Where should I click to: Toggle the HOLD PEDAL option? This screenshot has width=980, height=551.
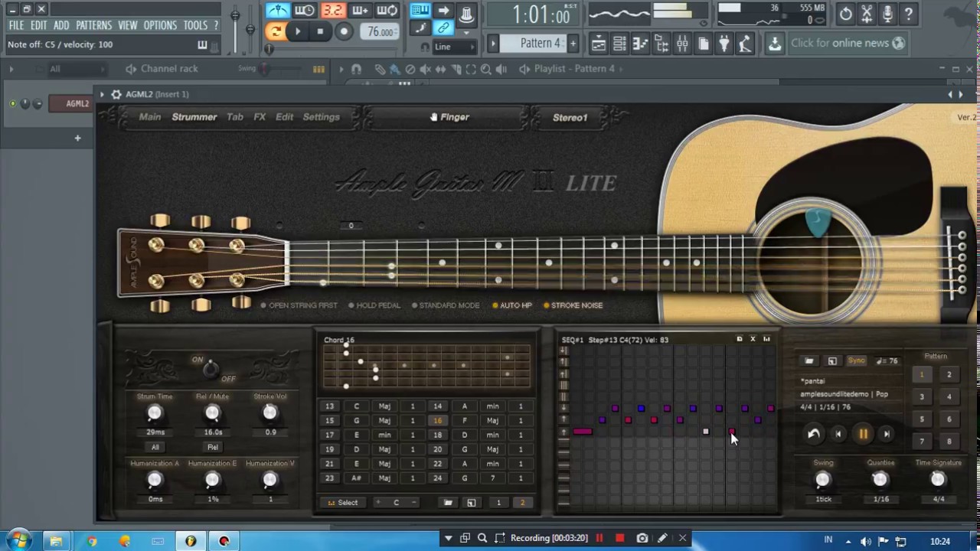374,305
